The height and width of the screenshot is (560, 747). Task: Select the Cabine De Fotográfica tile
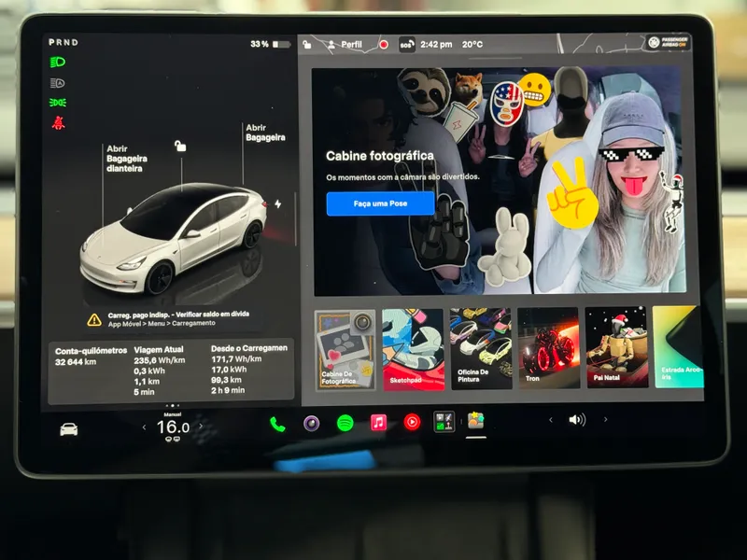point(345,350)
